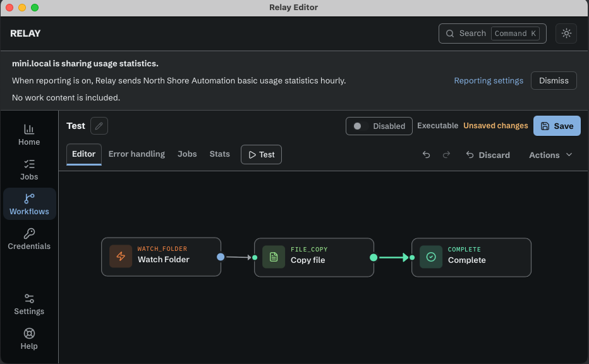Viewport: 589px width, 364px height.
Task: Toggle light/dark theme sun icon
Action: point(566,33)
